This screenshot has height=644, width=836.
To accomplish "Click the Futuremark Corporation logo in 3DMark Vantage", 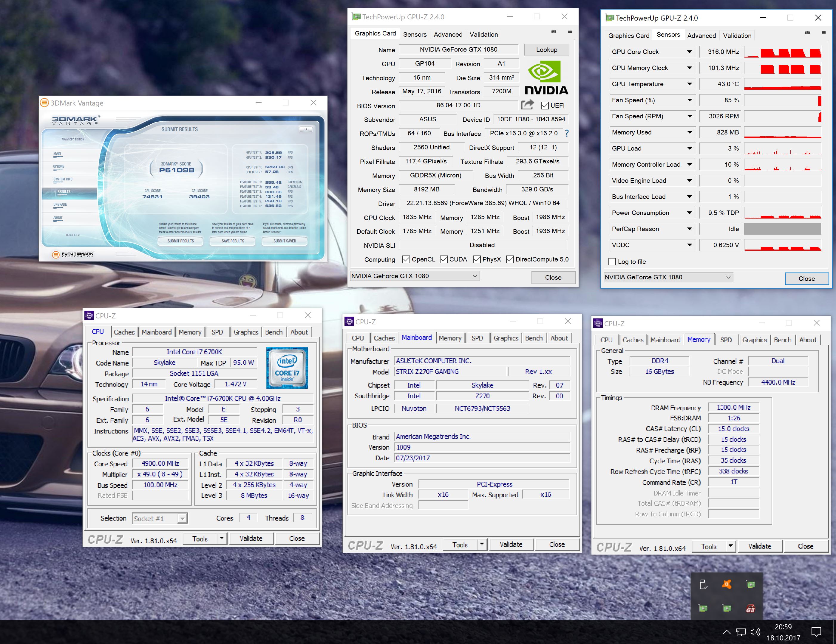I will click(73, 254).
